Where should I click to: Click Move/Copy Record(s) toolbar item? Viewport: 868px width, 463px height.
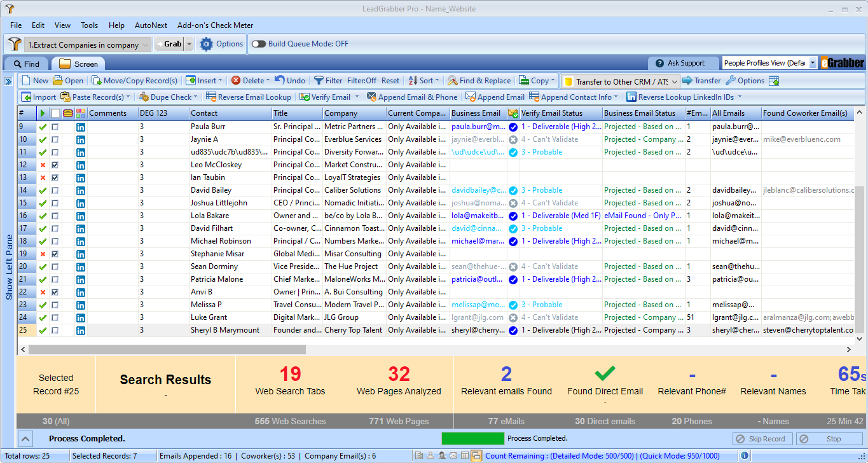[x=135, y=81]
